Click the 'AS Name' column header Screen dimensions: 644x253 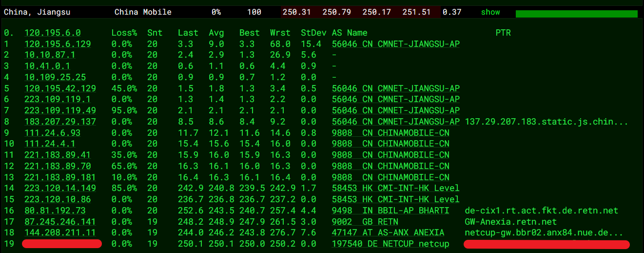pyautogui.click(x=350, y=33)
